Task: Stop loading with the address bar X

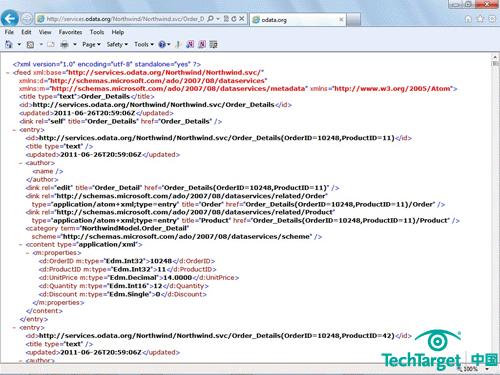Action: point(242,19)
